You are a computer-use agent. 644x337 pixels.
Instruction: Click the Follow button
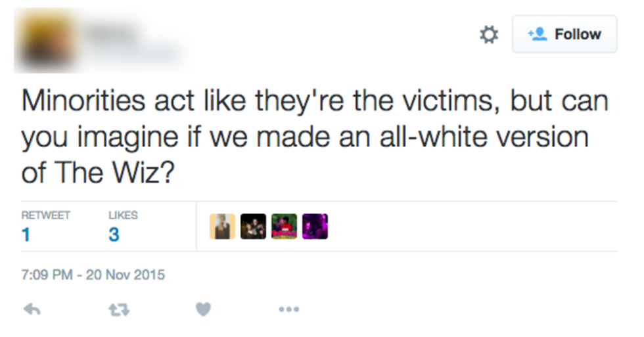click(564, 34)
